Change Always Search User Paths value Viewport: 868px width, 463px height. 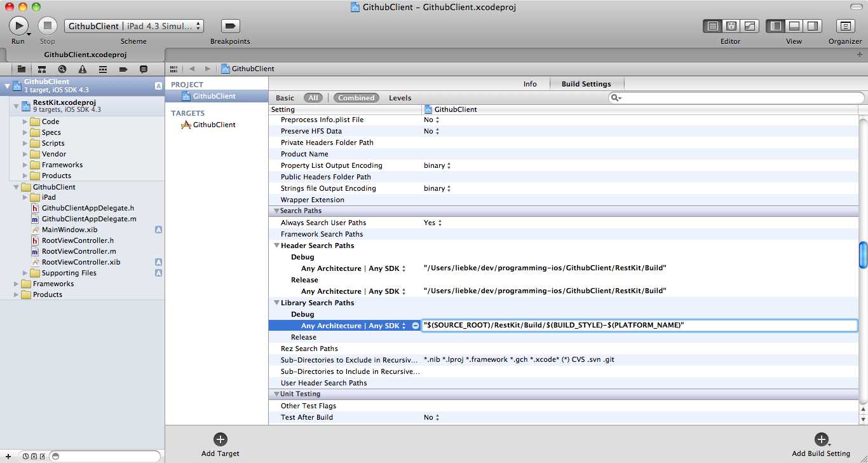pyautogui.click(x=433, y=223)
